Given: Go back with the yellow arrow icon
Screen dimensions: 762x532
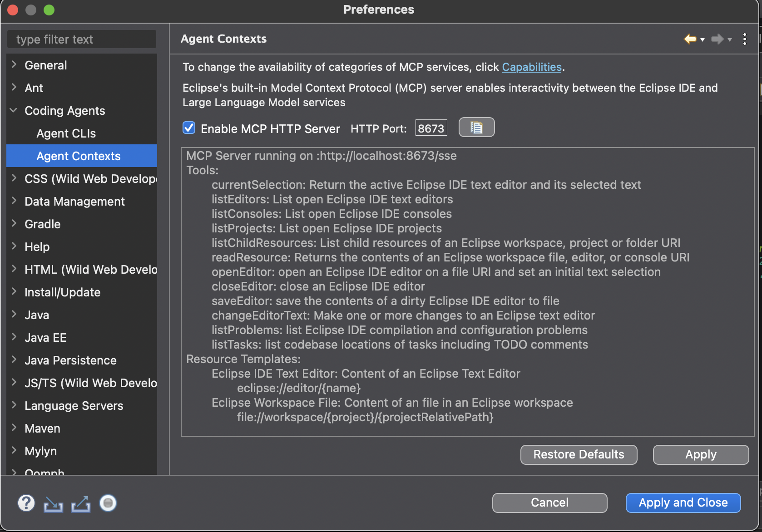Looking at the screenshot, I should [690, 39].
